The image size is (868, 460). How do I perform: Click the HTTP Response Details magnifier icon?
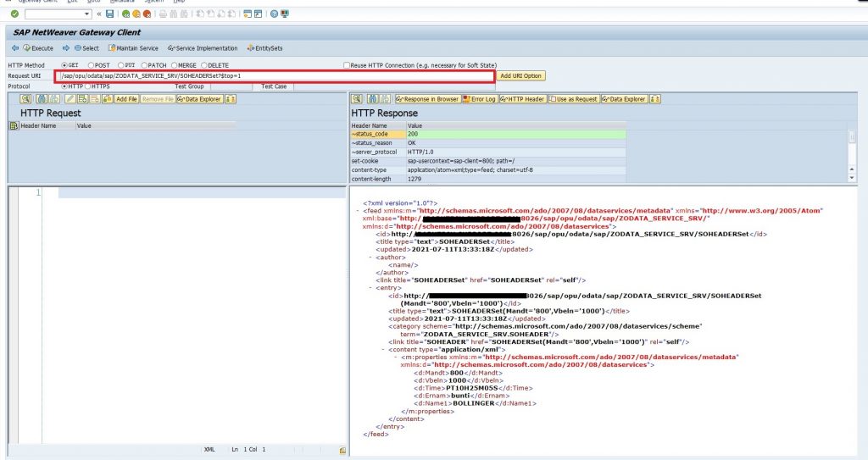coord(357,99)
